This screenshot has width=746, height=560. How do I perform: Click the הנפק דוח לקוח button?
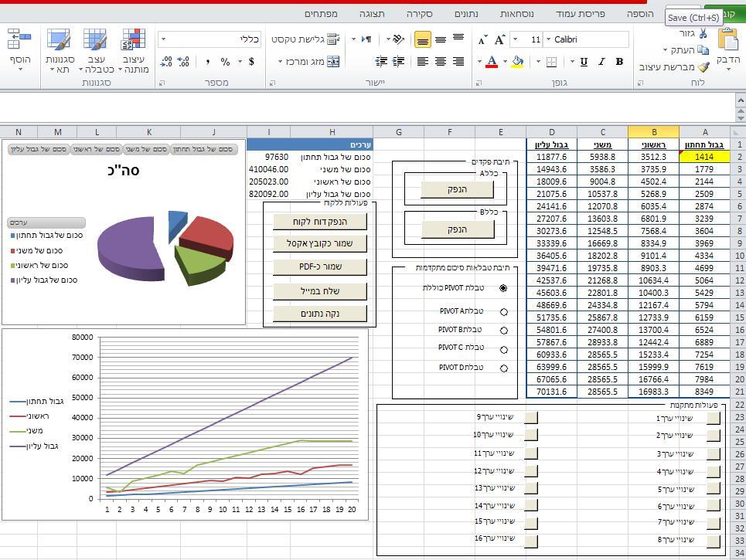tap(320, 222)
